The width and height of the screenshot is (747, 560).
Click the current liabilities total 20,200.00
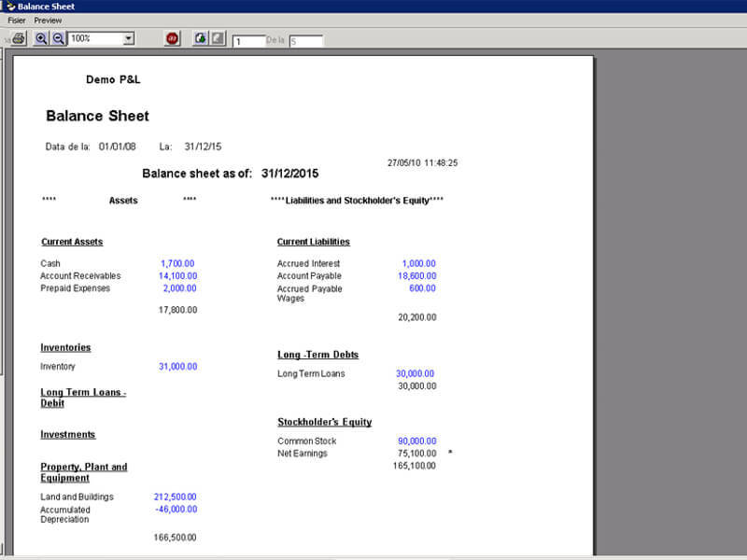point(416,317)
